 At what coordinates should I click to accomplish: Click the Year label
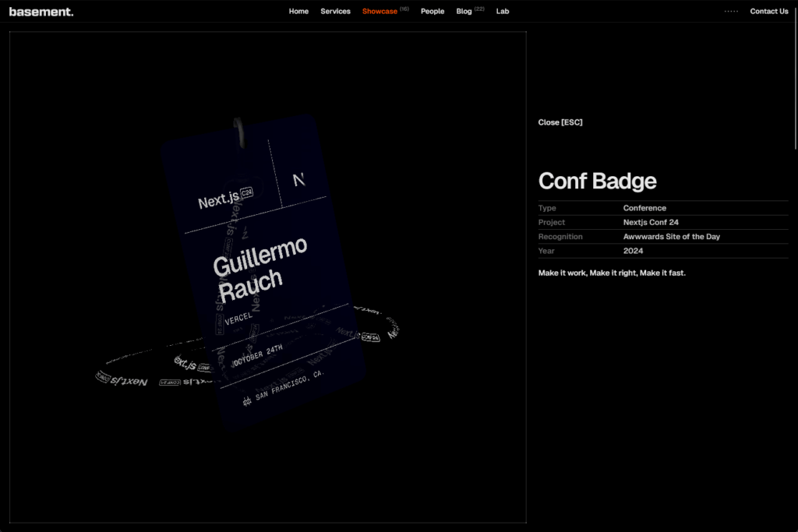tap(546, 251)
